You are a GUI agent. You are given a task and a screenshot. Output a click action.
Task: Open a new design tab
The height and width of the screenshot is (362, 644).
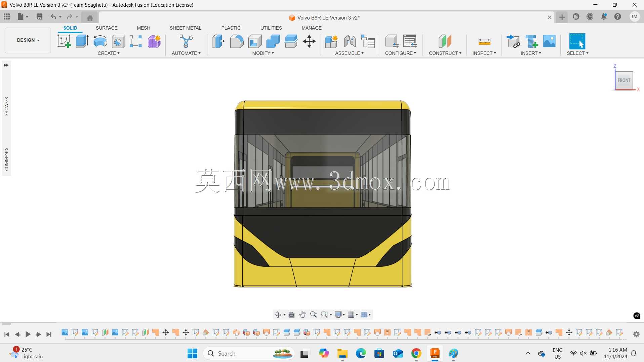[x=562, y=17]
